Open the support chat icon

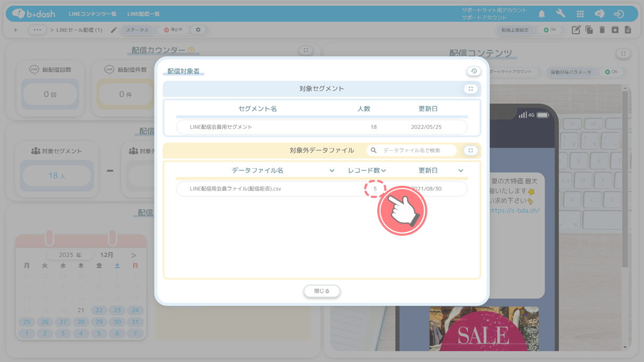tap(599, 14)
